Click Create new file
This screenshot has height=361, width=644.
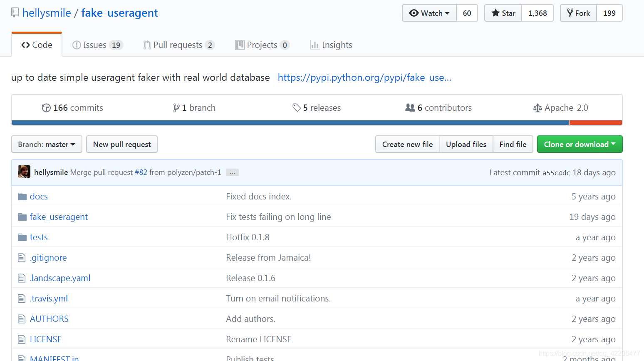407,144
